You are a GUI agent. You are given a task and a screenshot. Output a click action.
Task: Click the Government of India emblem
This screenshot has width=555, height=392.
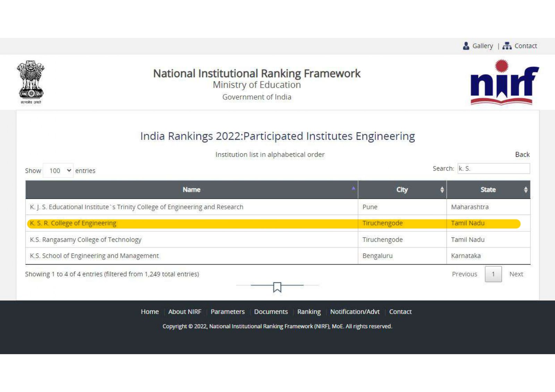click(x=31, y=82)
